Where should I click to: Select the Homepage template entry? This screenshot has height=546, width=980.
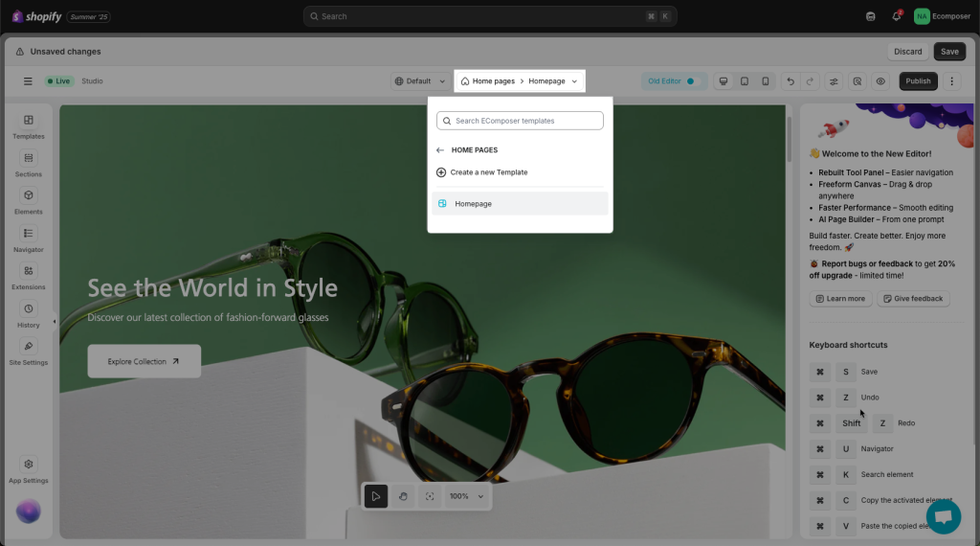tap(520, 204)
